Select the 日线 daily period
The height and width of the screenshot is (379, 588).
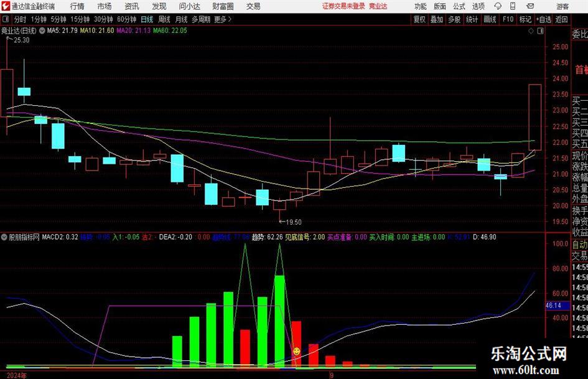(x=147, y=19)
